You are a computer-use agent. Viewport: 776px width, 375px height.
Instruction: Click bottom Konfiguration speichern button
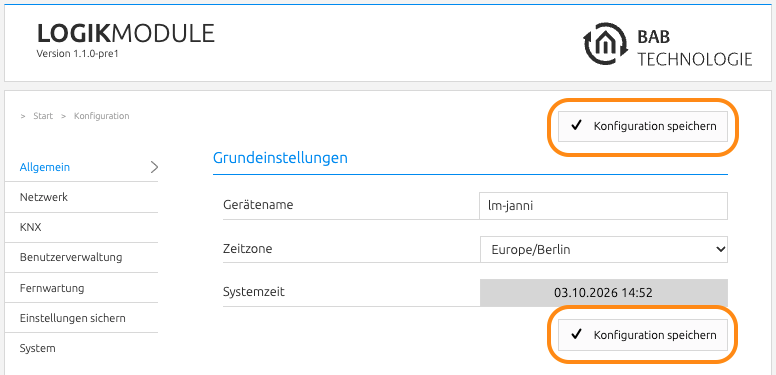click(x=643, y=335)
